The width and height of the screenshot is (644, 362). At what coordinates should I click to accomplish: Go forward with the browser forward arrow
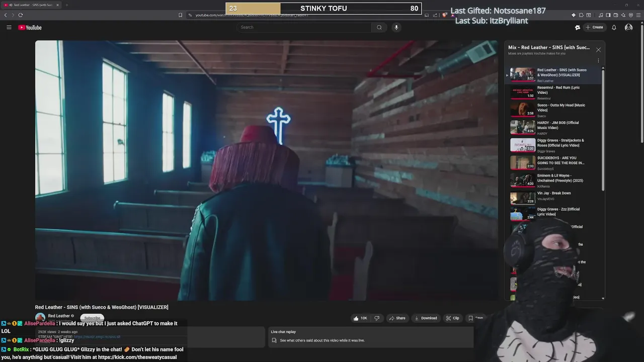pyautogui.click(x=13, y=15)
